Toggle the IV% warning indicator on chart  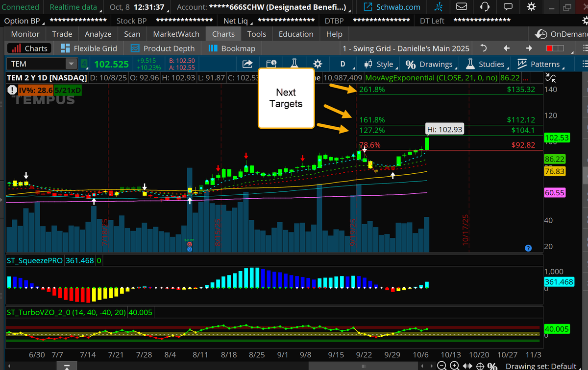[x=12, y=90]
